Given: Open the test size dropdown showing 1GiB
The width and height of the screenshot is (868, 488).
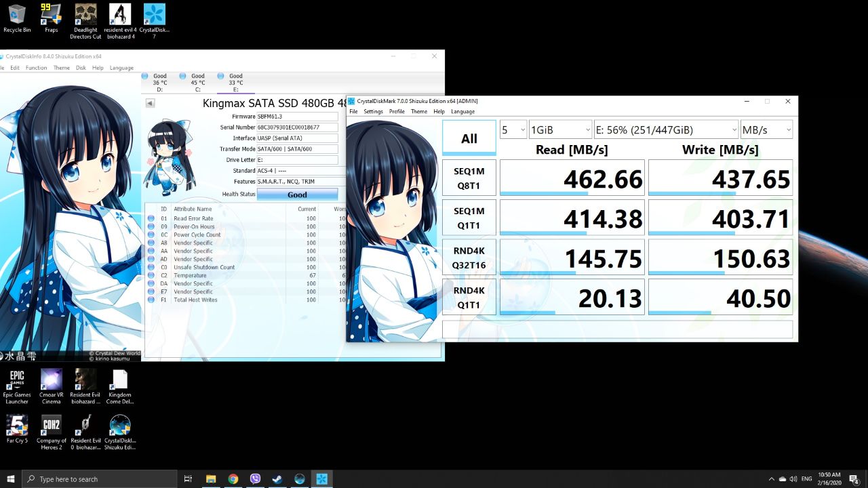Looking at the screenshot, I should click(561, 129).
